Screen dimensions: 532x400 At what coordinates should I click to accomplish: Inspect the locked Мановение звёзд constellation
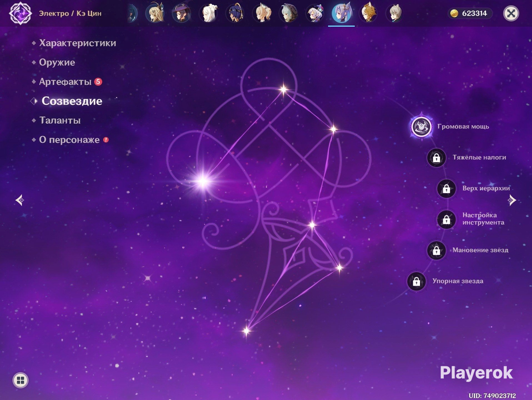(436, 250)
